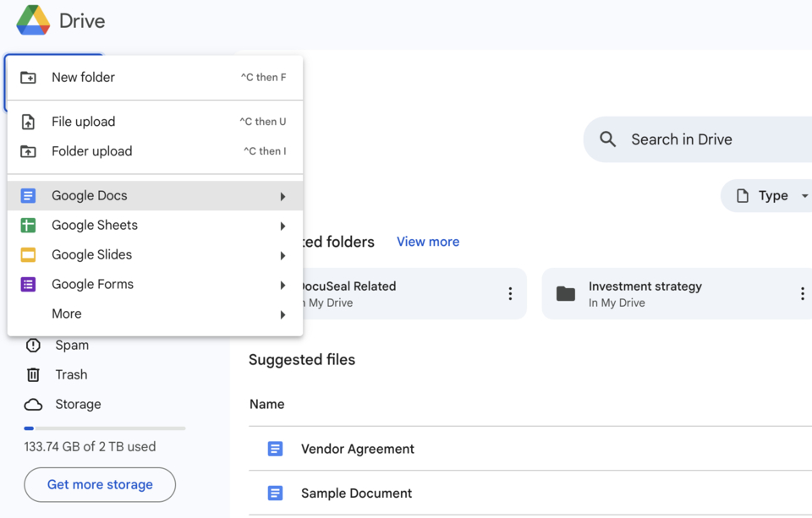Image resolution: width=812 pixels, height=518 pixels.
Task: Expand the Google Docs submenu arrow
Action: click(283, 197)
